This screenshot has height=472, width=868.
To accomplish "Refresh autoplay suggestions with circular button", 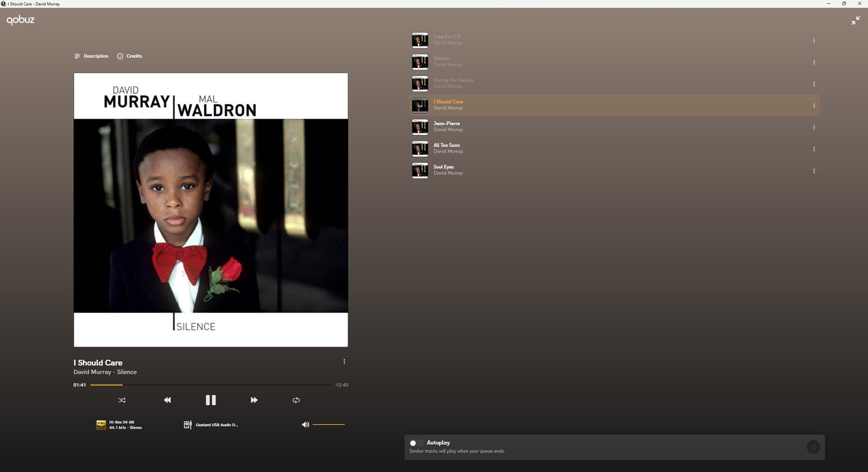I will 813,447.
